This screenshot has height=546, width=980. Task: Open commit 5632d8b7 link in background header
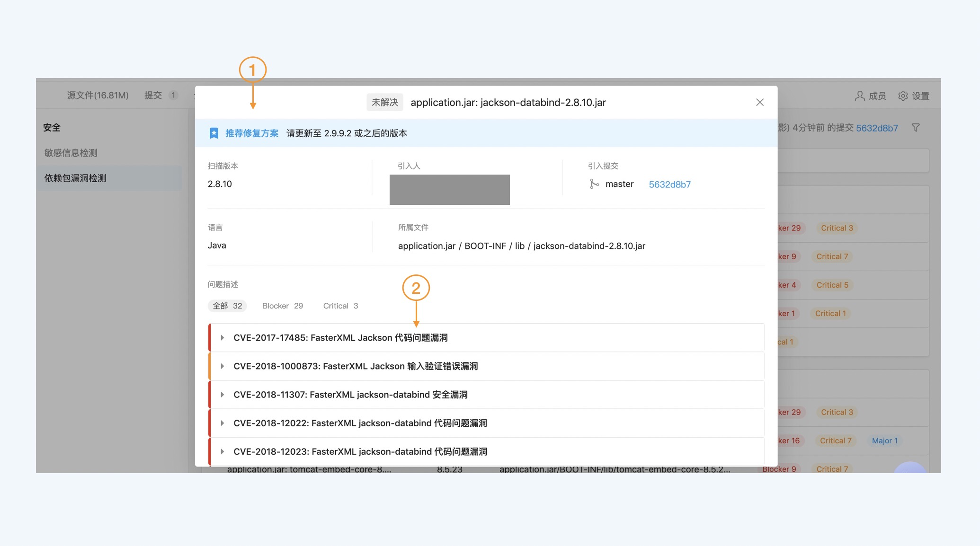tap(877, 128)
